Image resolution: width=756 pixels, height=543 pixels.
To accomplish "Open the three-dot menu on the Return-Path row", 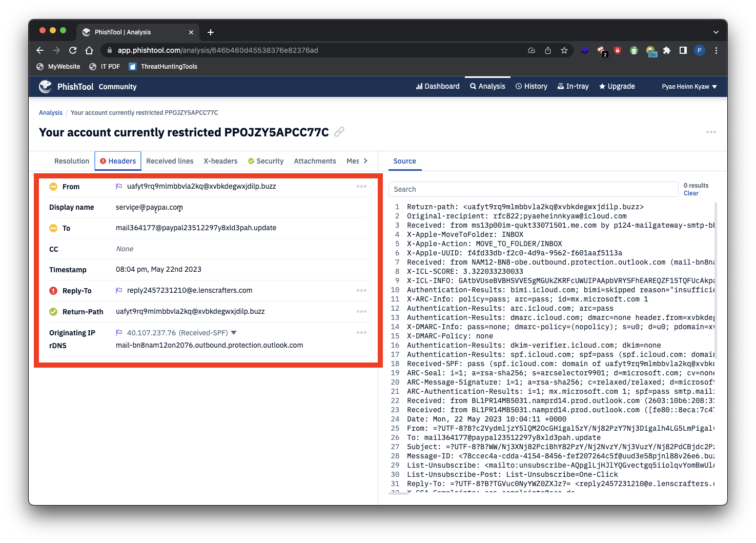I will pos(362,312).
